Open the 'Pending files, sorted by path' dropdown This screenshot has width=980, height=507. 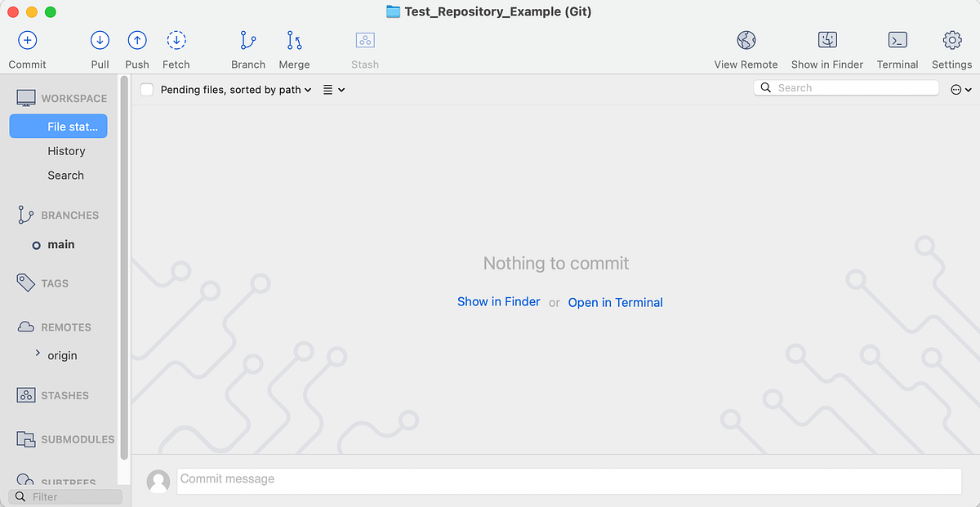click(x=237, y=90)
